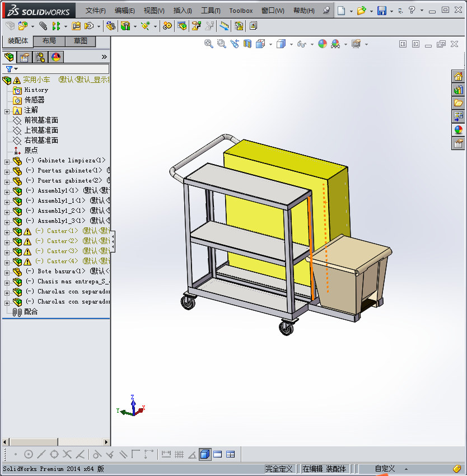467x476 pixels.
Task: Expand the Bote basura<1> tree node
Action: pos(7,273)
